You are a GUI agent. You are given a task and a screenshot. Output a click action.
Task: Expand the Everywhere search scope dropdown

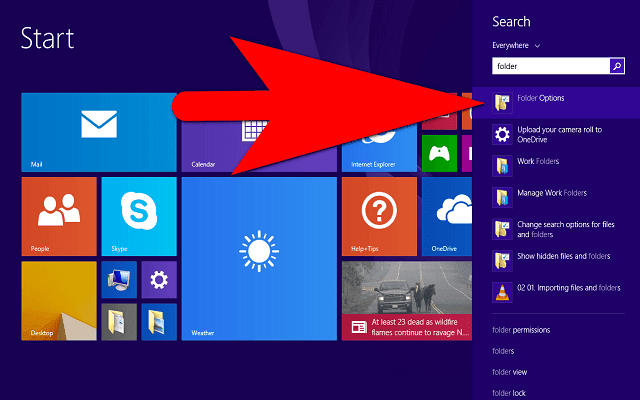coord(516,45)
